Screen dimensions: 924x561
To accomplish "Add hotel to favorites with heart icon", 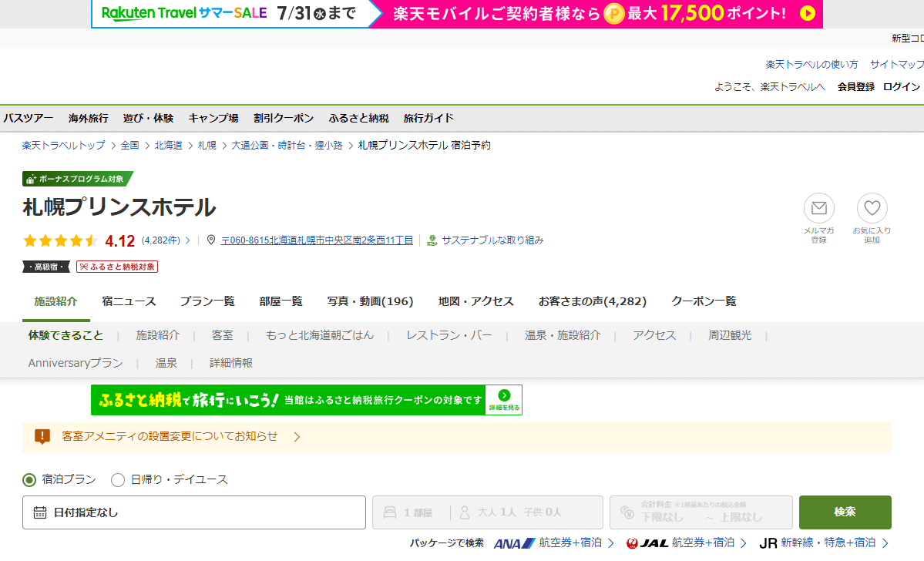I will click(x=872, y=208).
